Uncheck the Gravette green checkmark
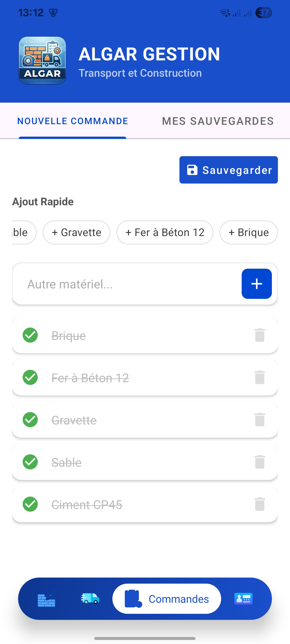 point(30,419)
